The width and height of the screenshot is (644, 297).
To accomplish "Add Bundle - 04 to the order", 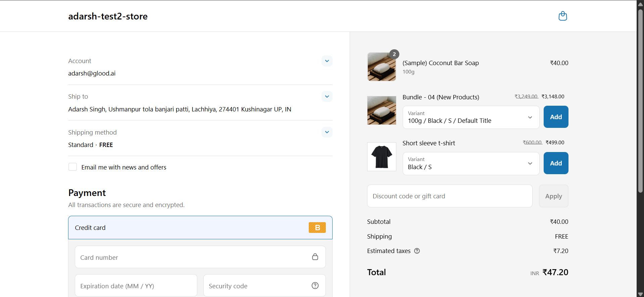I will click(556, 117).
